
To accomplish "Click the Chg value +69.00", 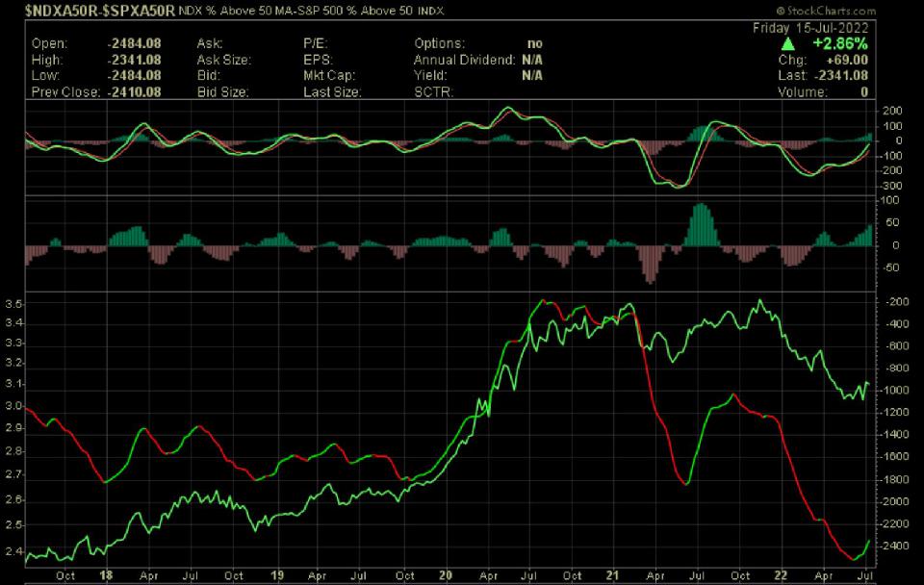I will tap(848, 60).
